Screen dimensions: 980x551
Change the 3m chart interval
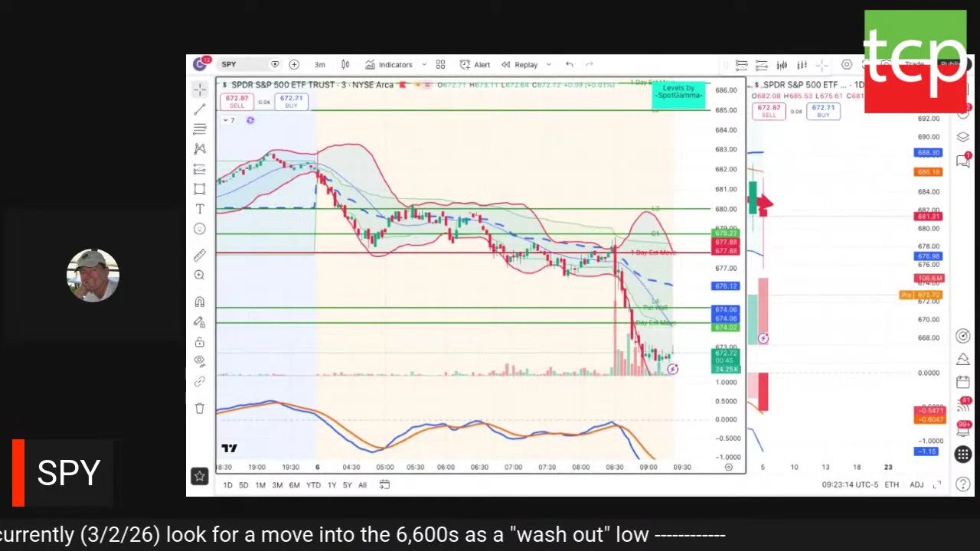(x=319, y=64)
